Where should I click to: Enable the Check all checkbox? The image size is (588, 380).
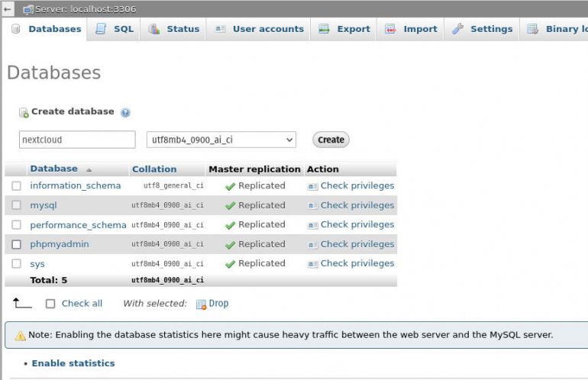click(x=50, y=304)
